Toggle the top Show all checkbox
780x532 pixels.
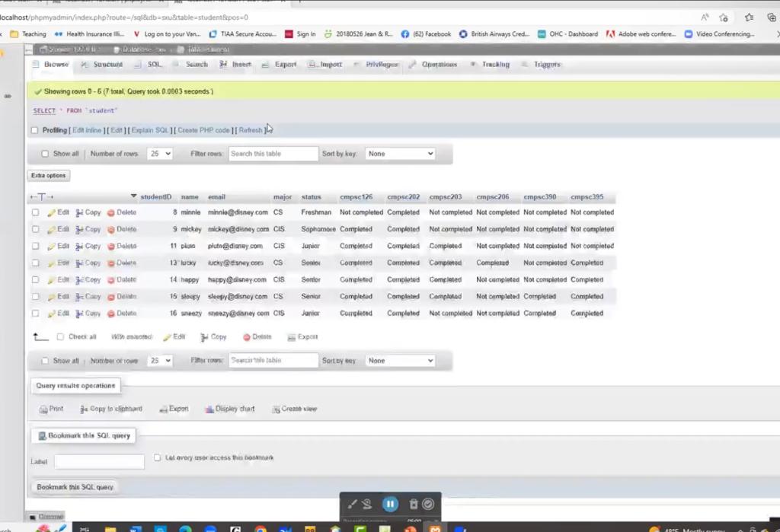pyautogui.click(x=45, y=155)
